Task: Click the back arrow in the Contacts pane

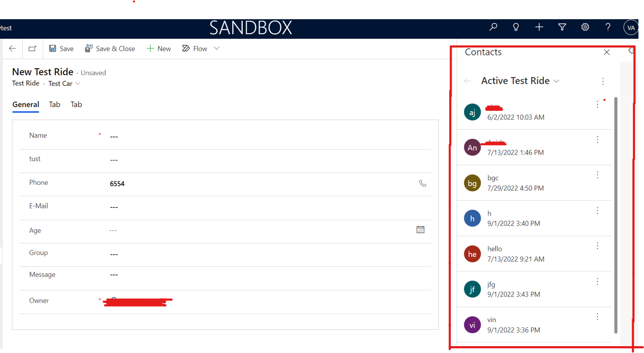Action: [468, 81]
